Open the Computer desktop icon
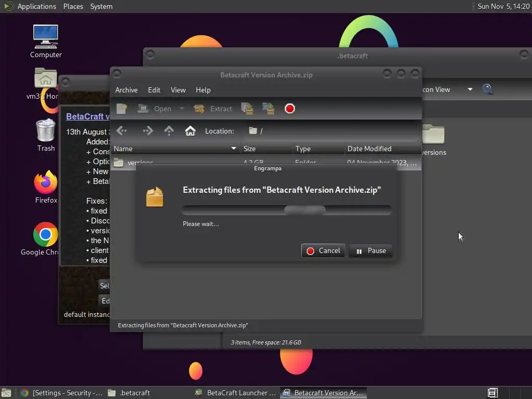Image resolution: width=532 pixels, height=399 pixels. coord(46,42)
